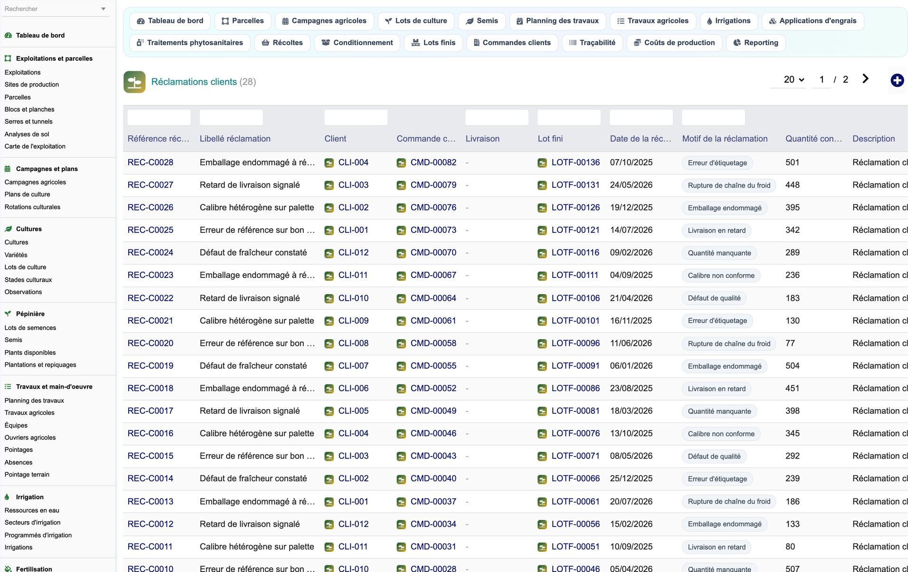The width and height of the screenshot is (924, 572).
Task: Open the Lots de culture tab
Action: [x=416, y=21]
